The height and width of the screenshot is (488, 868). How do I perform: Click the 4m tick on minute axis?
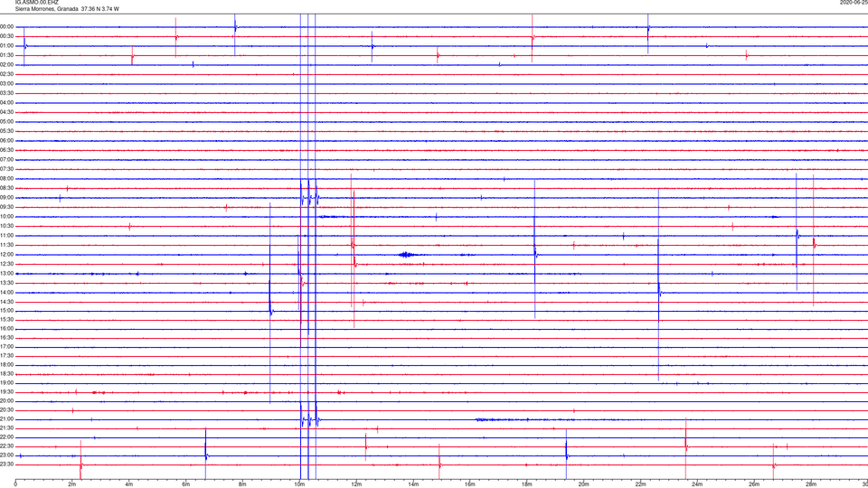(129, 484)
